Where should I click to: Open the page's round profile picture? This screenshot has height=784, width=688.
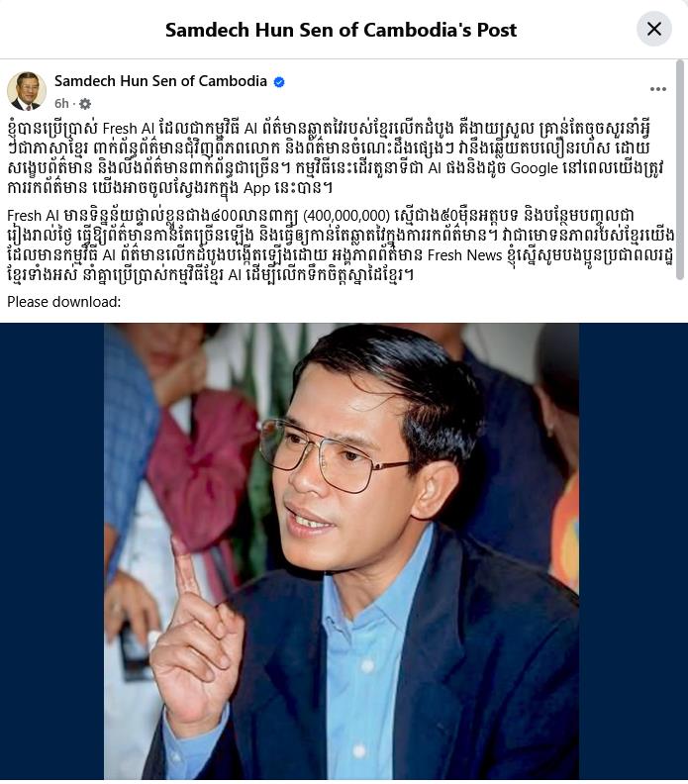click(x=27, y=91)
